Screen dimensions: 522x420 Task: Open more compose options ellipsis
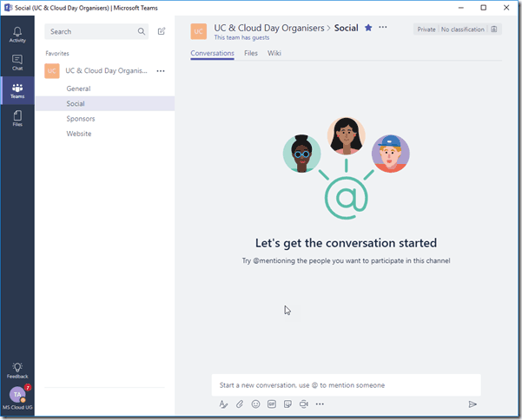coord(320,404)
